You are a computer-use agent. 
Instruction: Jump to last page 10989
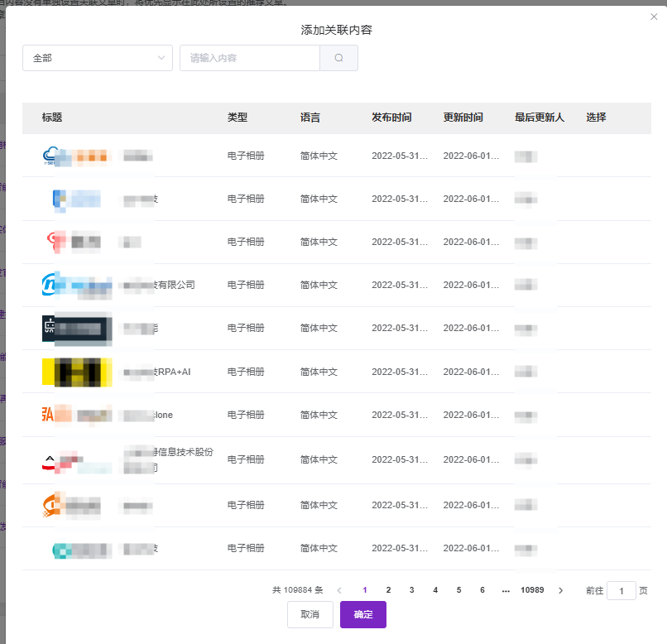532,590
